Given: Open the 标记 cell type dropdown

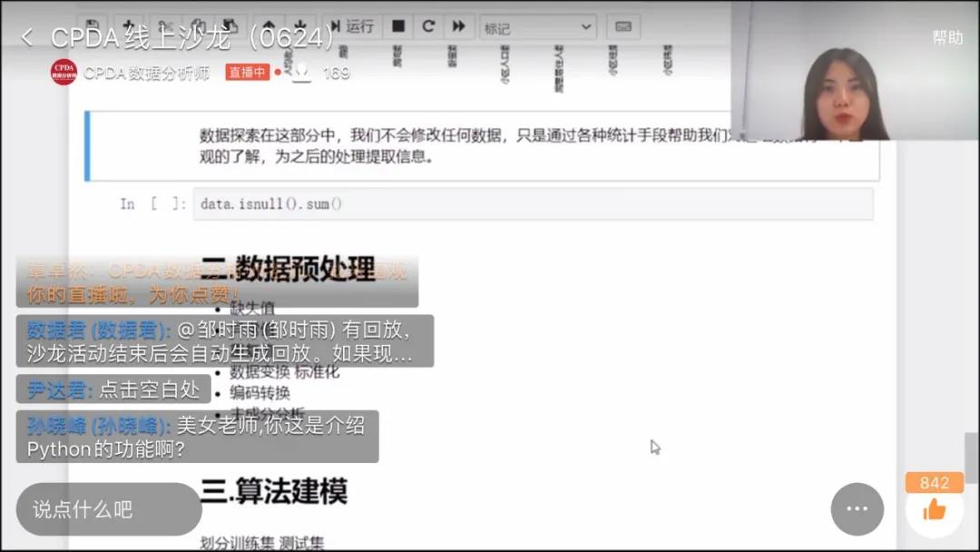Looking at the screenshot, I should [537, 27].
